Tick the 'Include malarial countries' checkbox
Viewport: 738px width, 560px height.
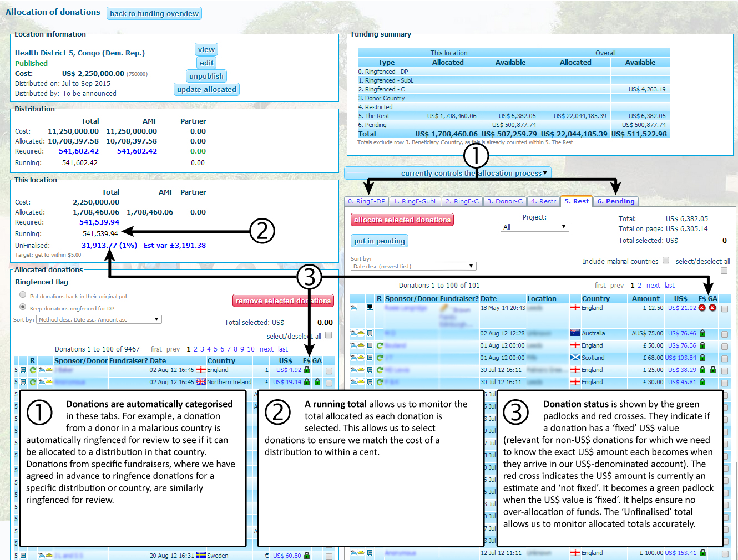click(x=666, y=260)
